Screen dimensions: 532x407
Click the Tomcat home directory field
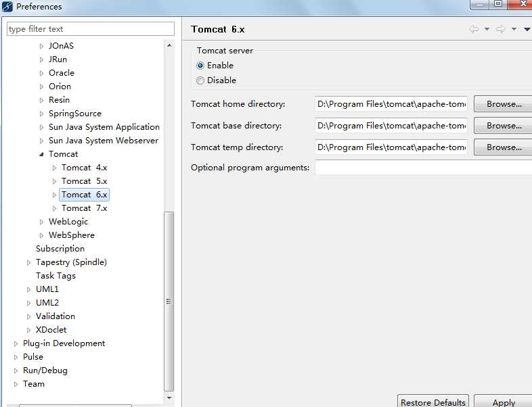click(x=391, y=104)
